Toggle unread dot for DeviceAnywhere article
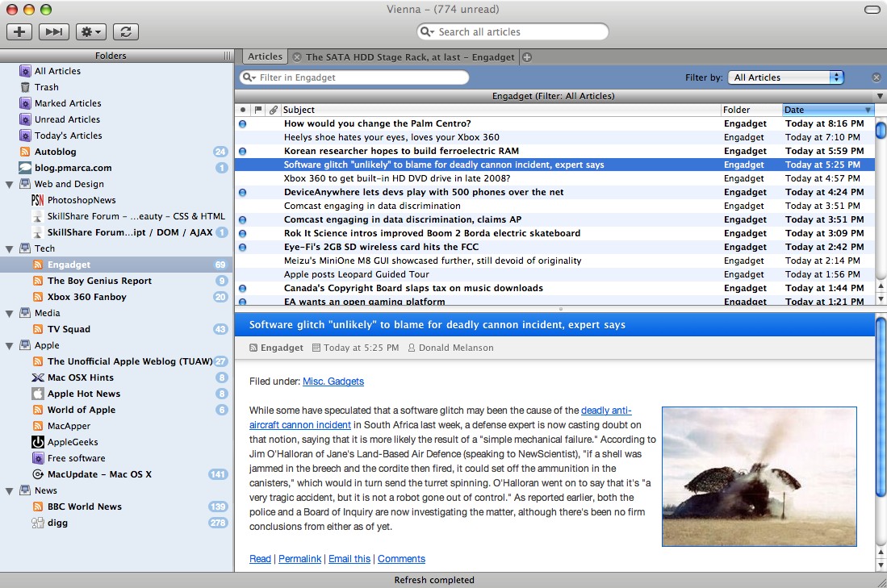 (243, 192)
